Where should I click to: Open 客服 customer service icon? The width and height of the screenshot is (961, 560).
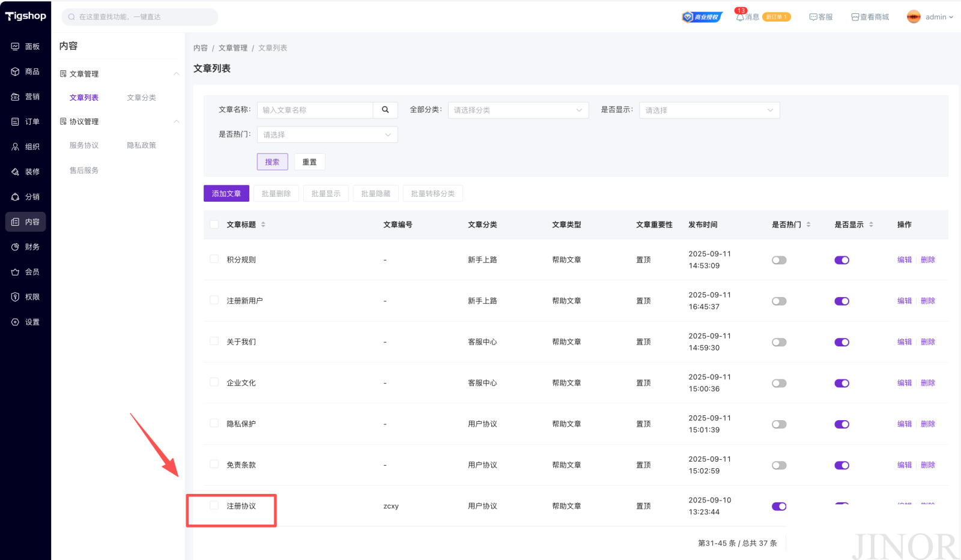813,17
